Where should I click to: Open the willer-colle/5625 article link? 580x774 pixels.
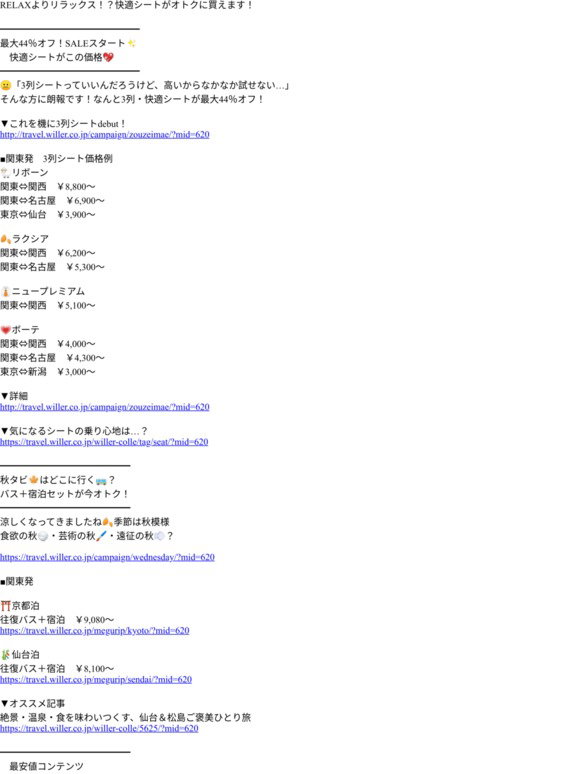click(x=99, y=729)
